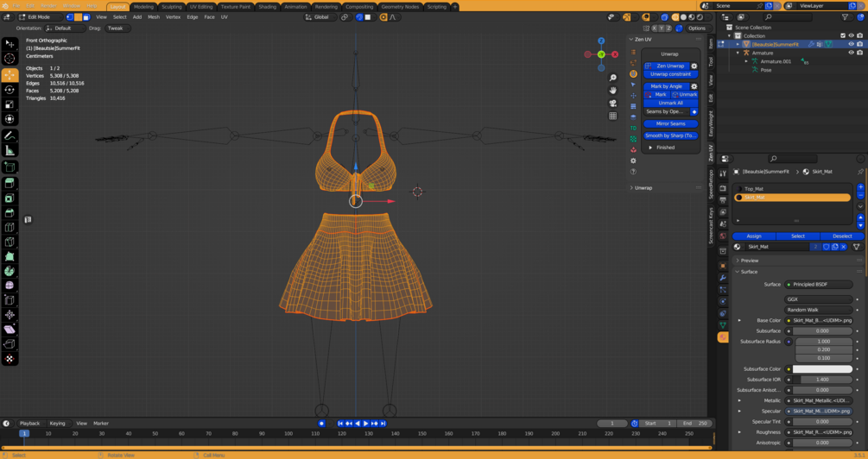Image resolution: width=868 pixels, height=459 pixels.
Task: Toggle snapping magnet icon
Action: click(359, 17)
